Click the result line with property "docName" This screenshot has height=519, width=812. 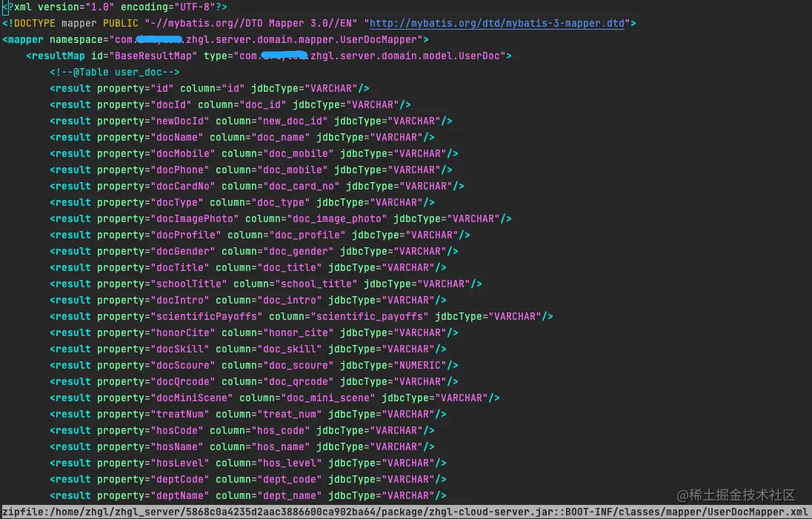coord(242,138)
